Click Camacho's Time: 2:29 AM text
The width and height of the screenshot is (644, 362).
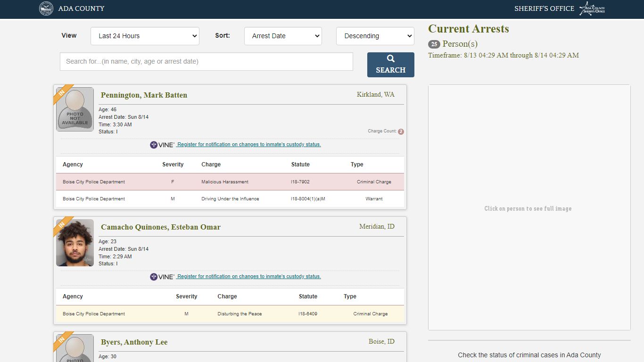coord(115,256)
